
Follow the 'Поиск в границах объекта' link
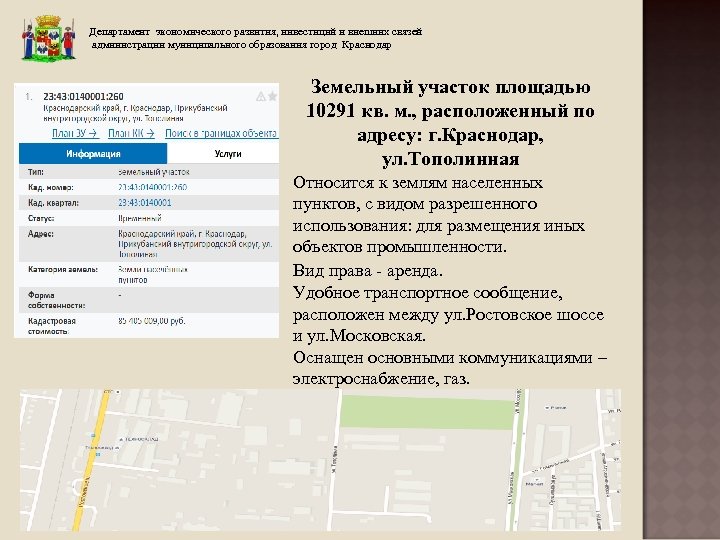coord(221,133)
